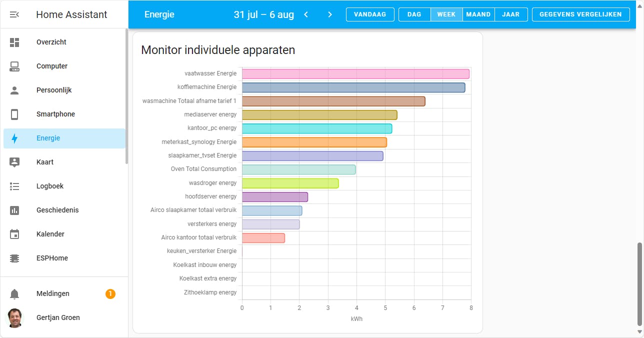Screen dimensions: 644x338
Task: Click the Koelkast extra energy label
Action: (x=208, y=278)
